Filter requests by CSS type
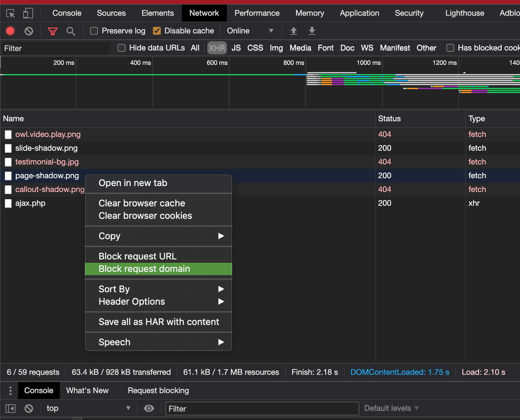The image size is (520, 420). (255, 48)
